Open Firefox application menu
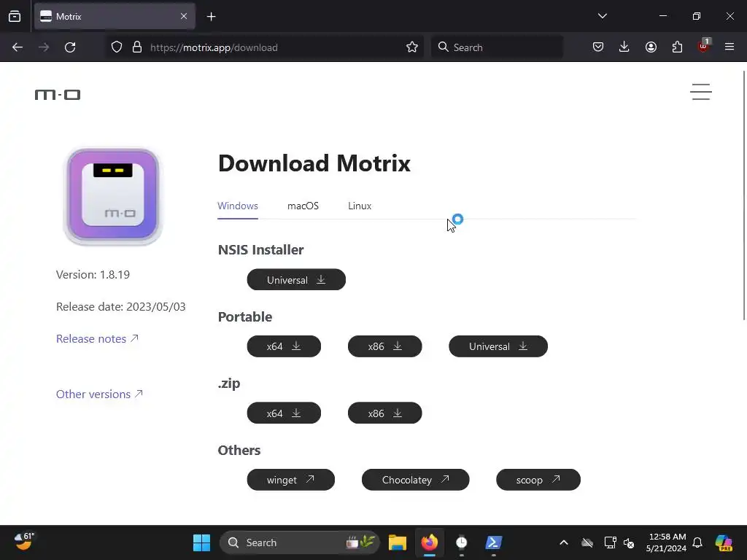747x560 pixels. [729, 47]
